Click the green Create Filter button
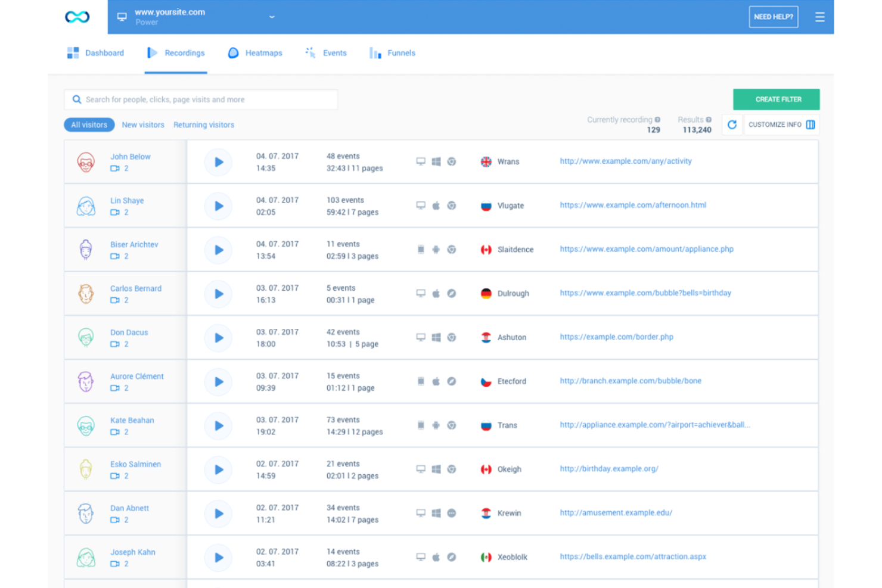Image resolution: width=882 pixels, height=588 pixels. point(776,99)
